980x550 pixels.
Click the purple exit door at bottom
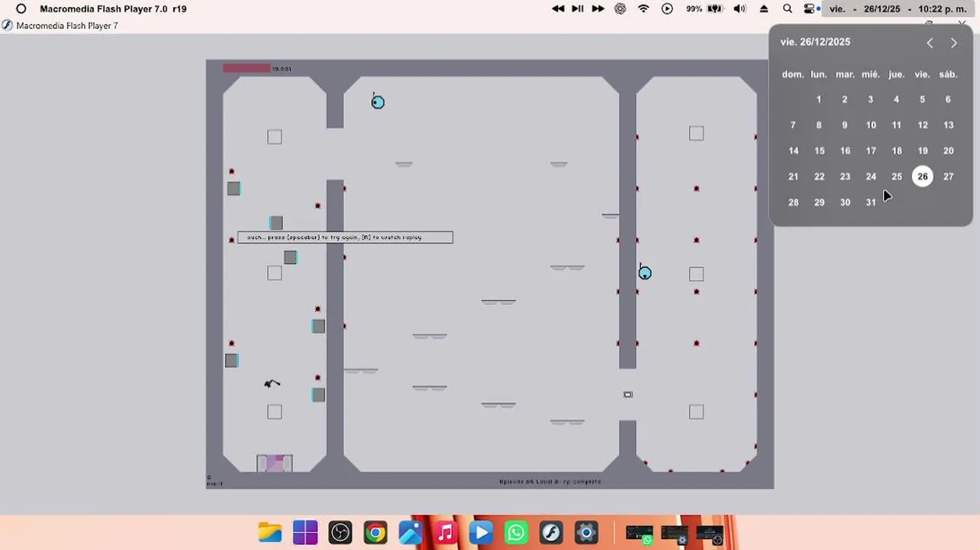click(x=275, y=463)
